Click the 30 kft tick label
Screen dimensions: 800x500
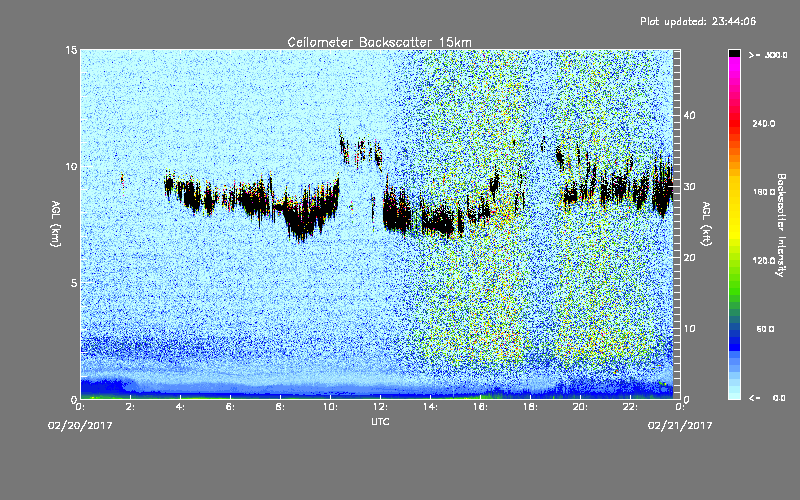(689, 186)
